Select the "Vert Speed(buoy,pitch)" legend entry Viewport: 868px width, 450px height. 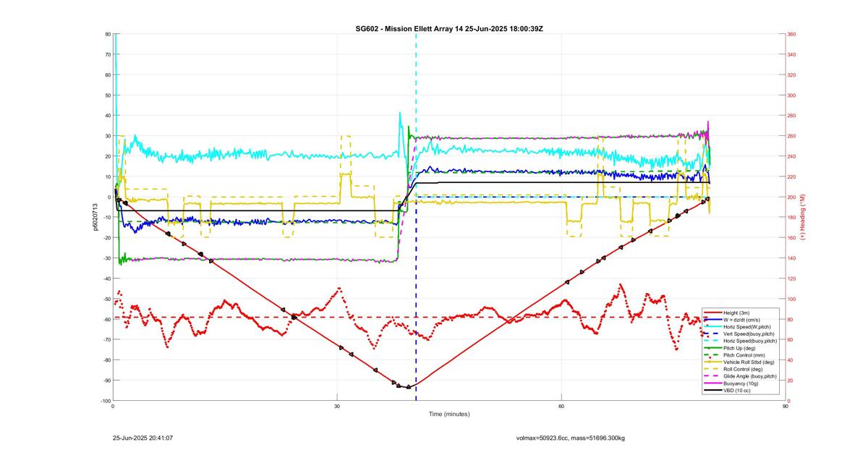point(748,334)
